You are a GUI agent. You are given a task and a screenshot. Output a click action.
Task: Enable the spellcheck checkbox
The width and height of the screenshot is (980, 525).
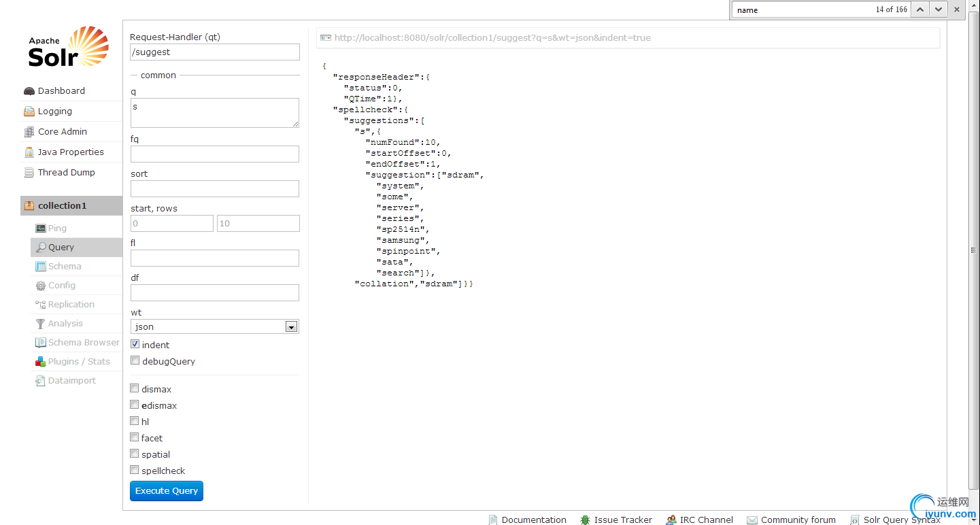coord(135,471)
